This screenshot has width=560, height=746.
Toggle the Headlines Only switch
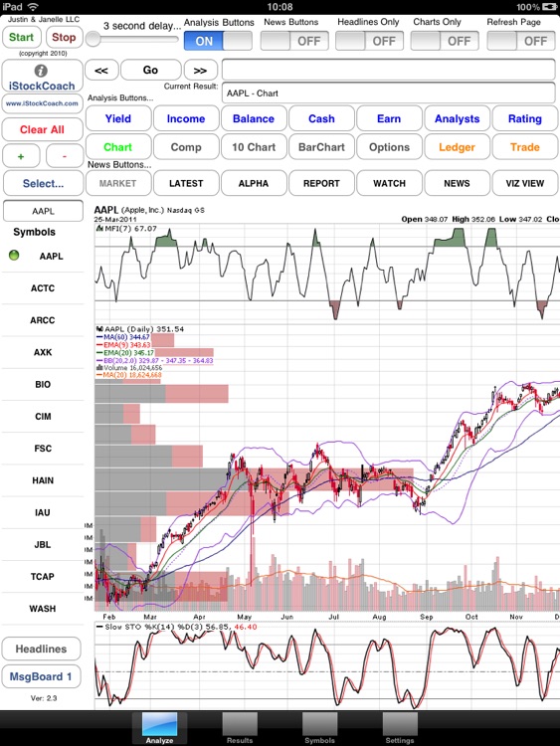(x=369, y=41)
